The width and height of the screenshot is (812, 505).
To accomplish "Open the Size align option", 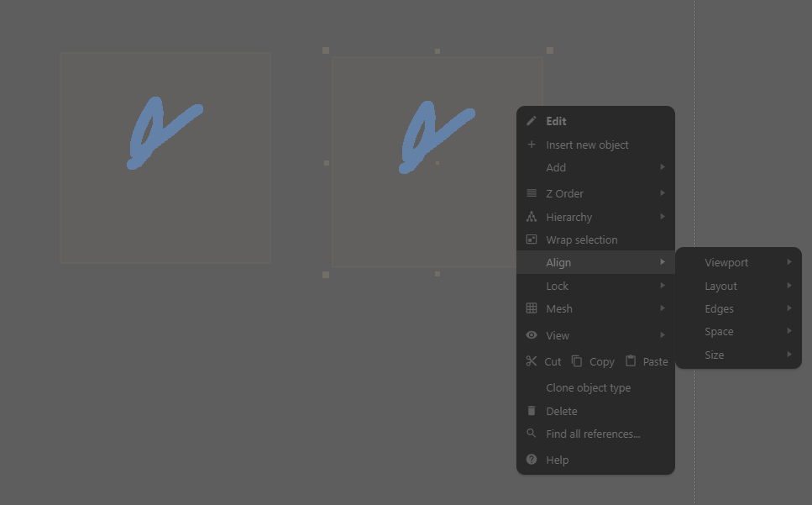I will (739, 355).
